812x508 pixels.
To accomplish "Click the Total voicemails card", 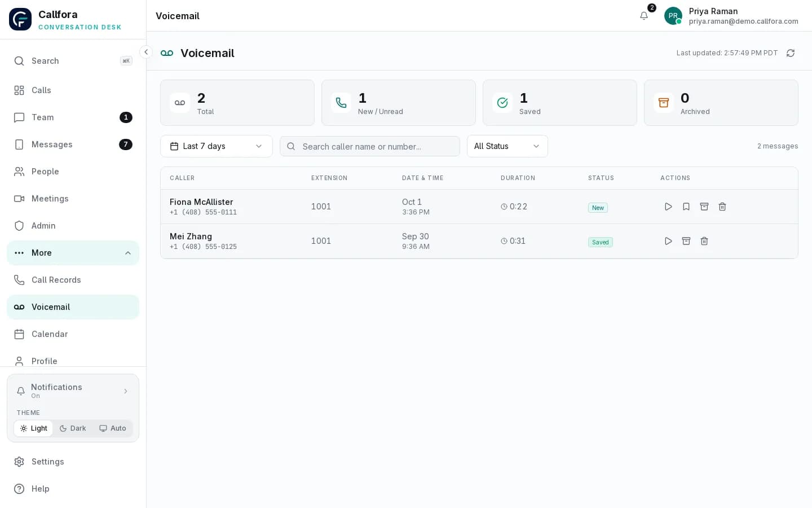I will pos(237,103).
